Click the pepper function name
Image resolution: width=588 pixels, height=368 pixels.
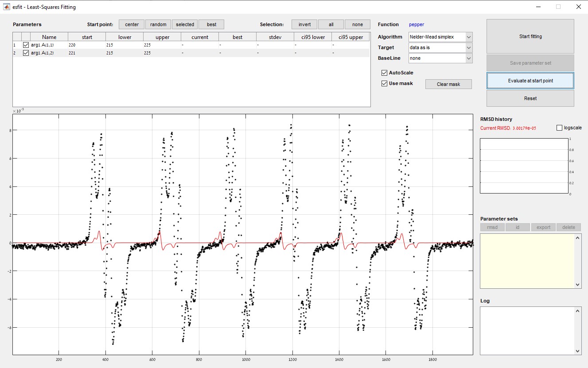[x=417, y=24]
